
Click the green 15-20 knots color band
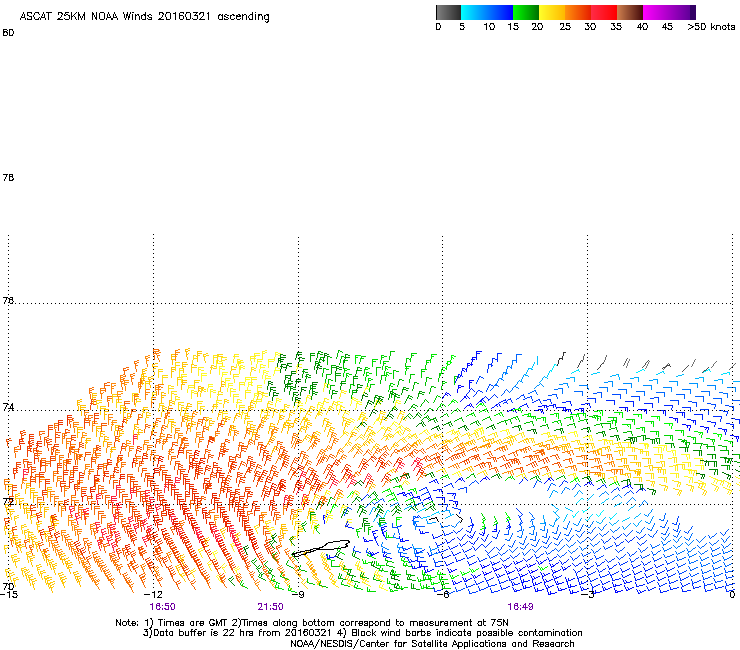tap(526, 12)
